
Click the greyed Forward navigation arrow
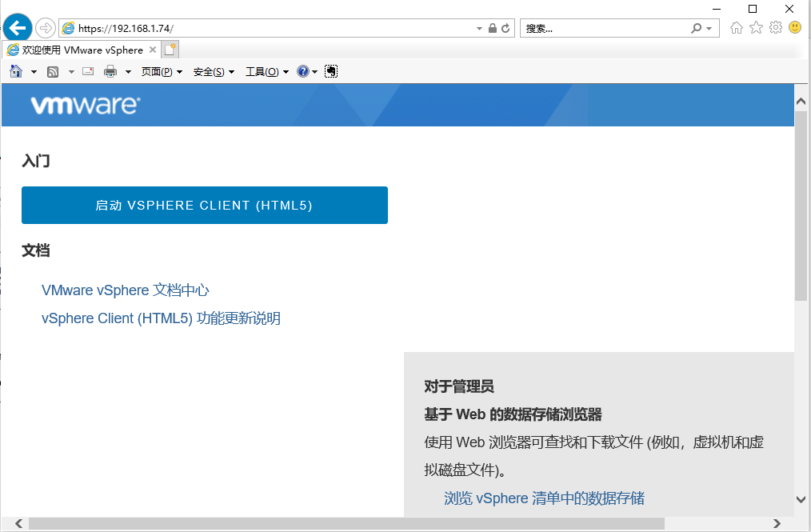click(x=46, y=28)
